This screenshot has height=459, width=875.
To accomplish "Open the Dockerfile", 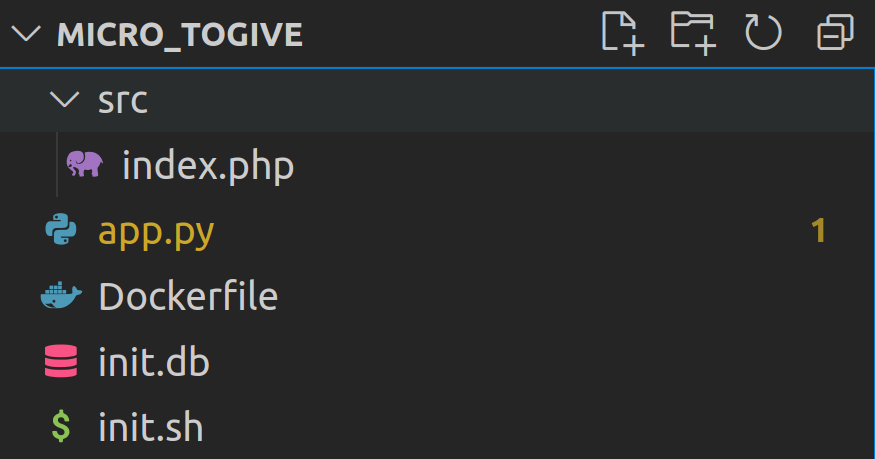I will tap(187, 297).
